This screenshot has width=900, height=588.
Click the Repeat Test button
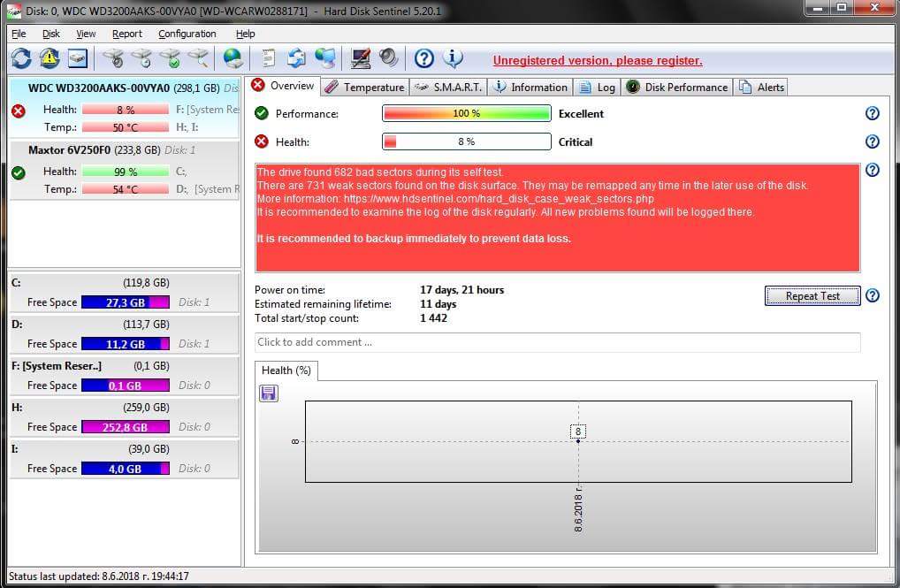tap(812, 296)
